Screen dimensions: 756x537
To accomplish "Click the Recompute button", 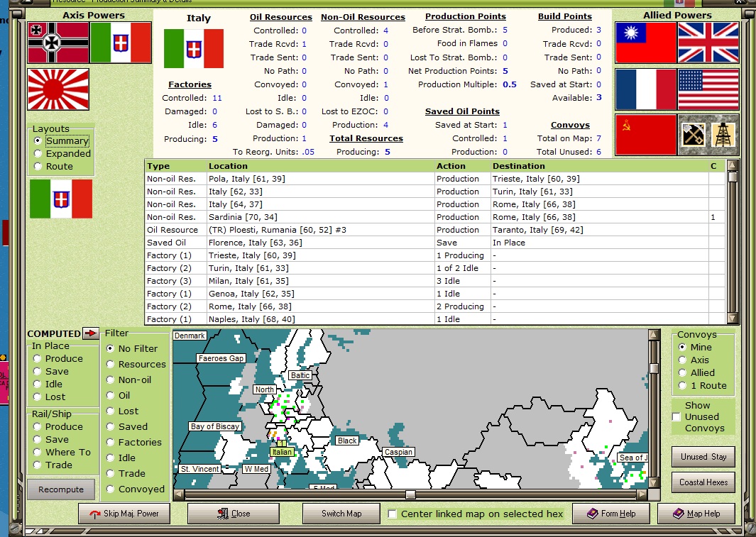I will pyautogui.click(x=61, y=489).
